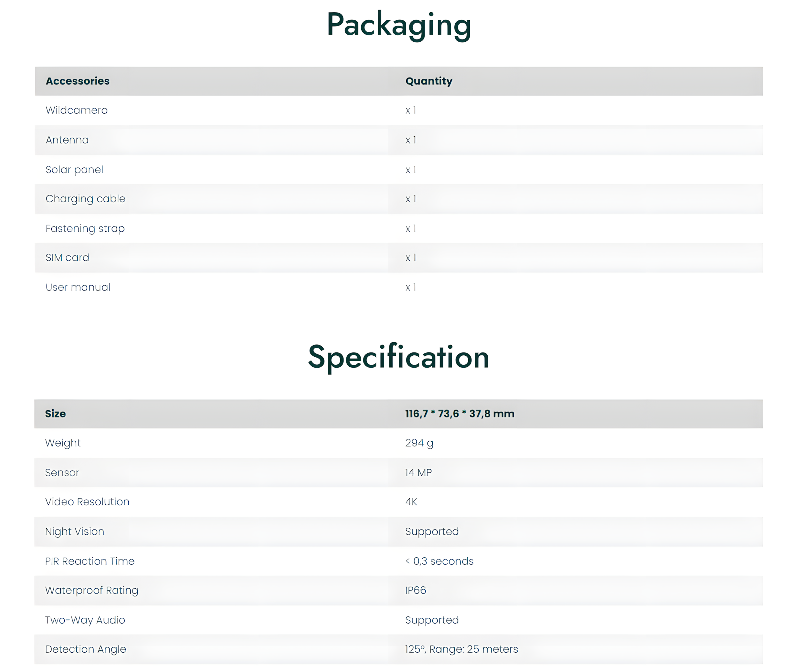The image size is (793, 672).
Task: Click the Charging cable row label
Action: click(85, 198)
